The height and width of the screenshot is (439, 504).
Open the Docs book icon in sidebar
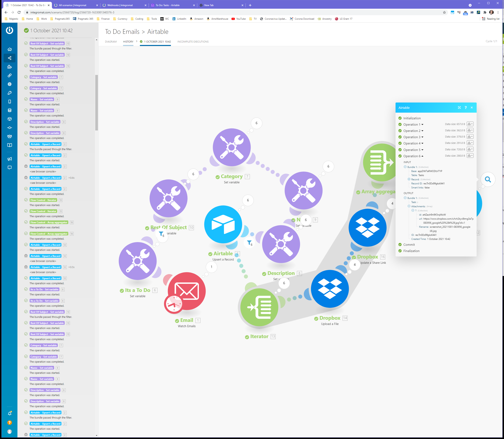click(x=10, y=145)
